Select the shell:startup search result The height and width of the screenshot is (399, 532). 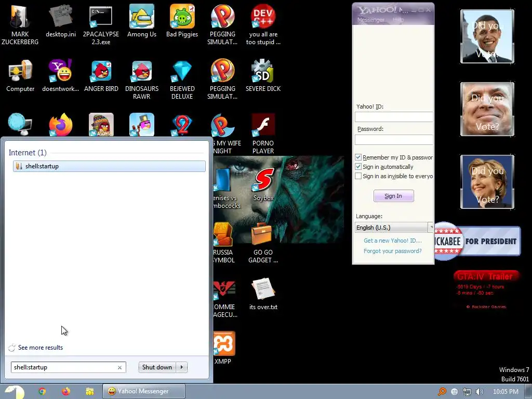pyautogui.click(x=109, y=166)
